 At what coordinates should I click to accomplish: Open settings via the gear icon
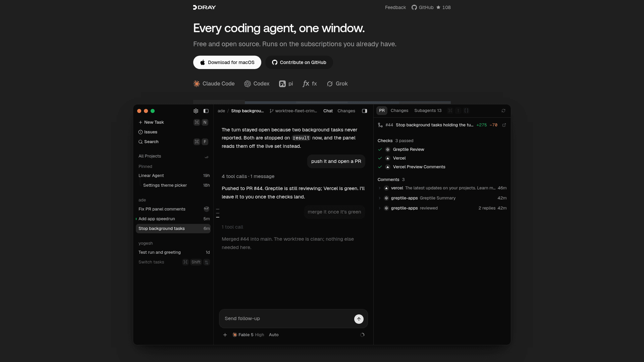tap(196, 111)
